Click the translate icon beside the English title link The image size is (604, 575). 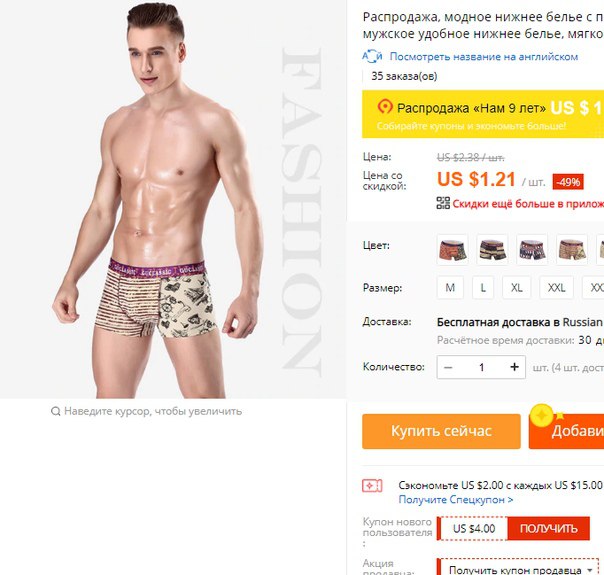[x=372, y=56]
